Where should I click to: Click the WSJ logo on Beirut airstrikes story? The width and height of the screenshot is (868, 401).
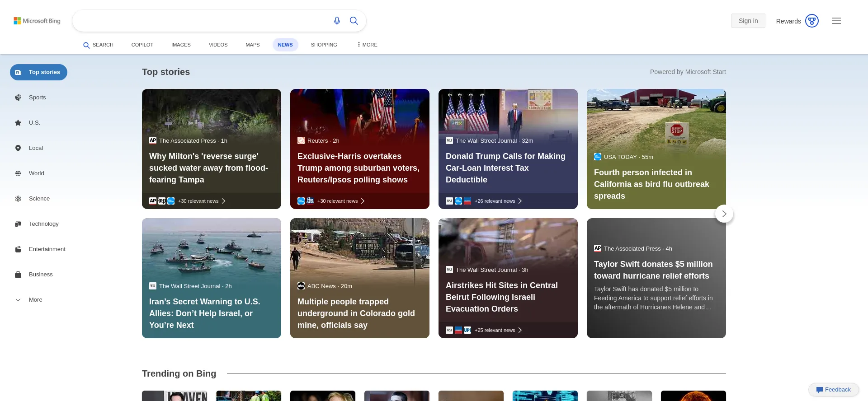coord(449,270)
